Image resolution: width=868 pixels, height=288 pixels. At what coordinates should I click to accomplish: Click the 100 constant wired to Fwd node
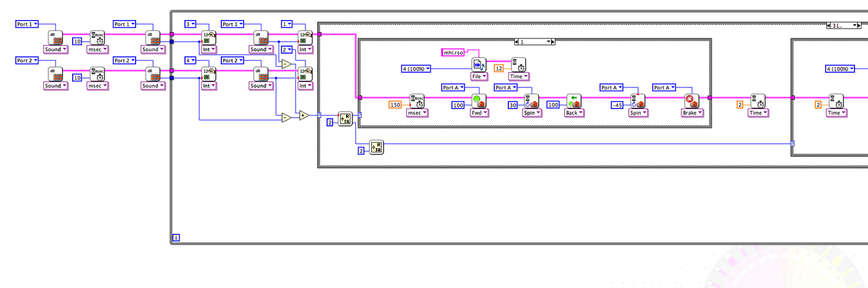(458, 105)
